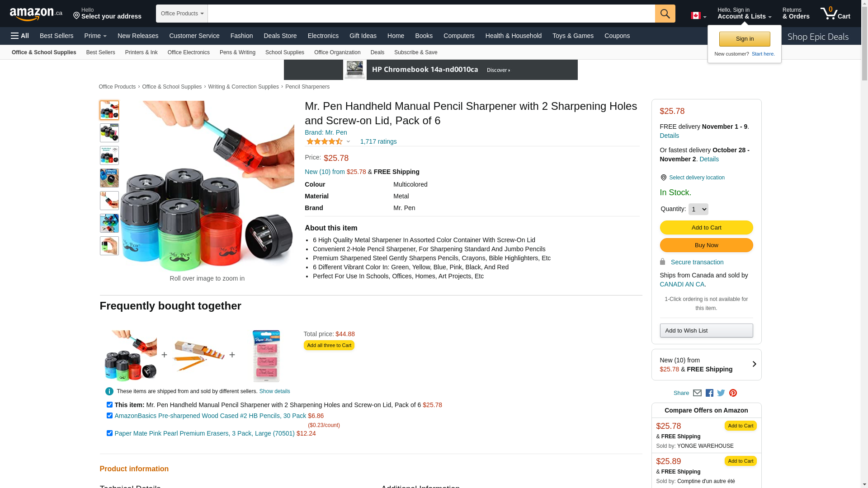Click the Amazon.ca logo

click(x=36, y=14)
